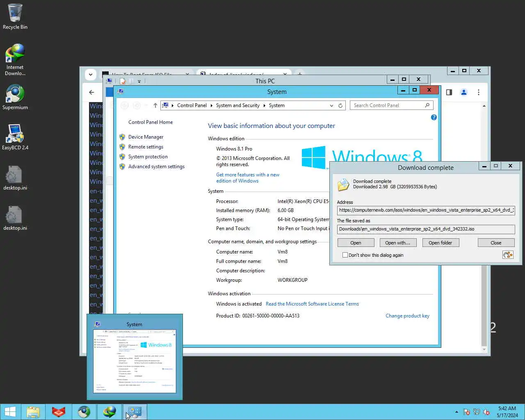Viewport: 525px width, 420px height.
Task: Open new browser tab with plus button
Action: pyautogui.click(x=300, y=74)
